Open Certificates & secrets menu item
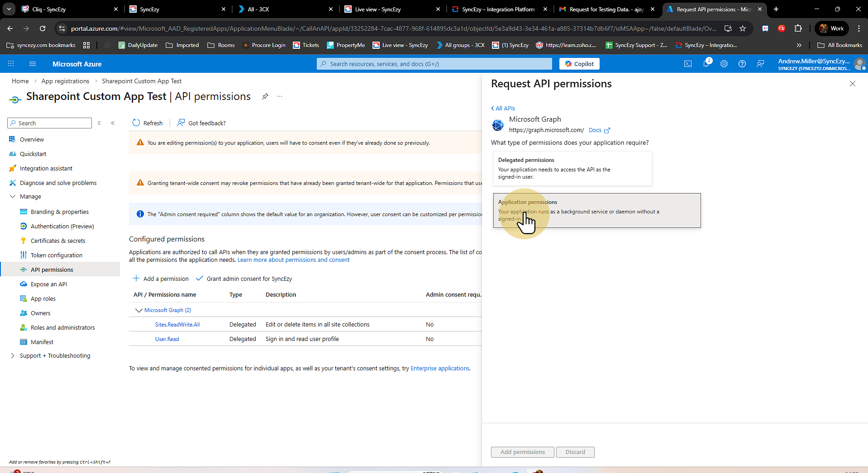Screen dimensions: 868x473 58,241
